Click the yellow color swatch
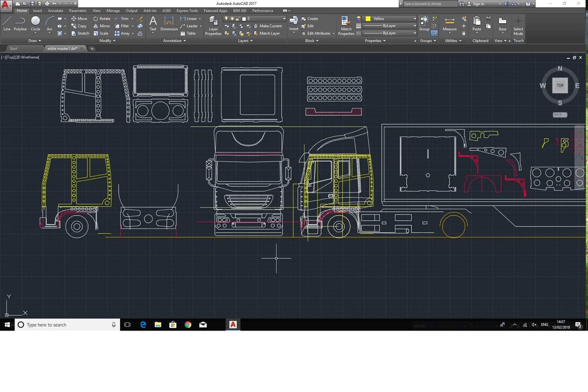 click(368, 18)
